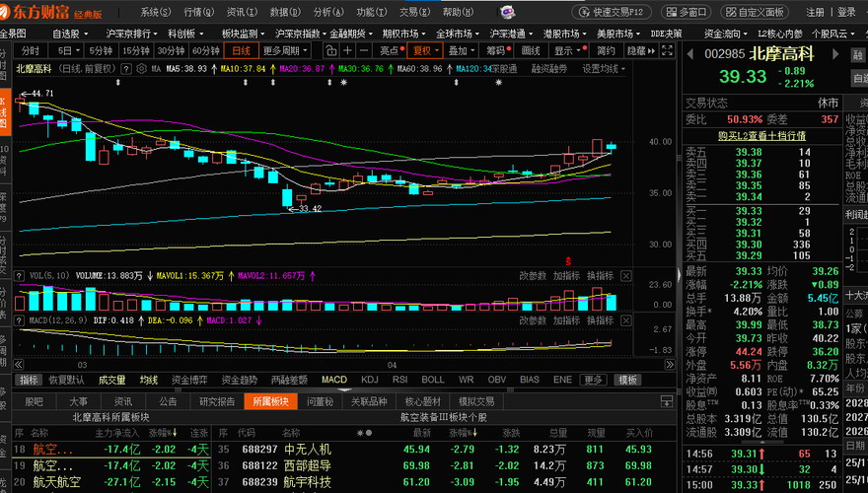Toggle 画线 drawing tools

[531, 51]
